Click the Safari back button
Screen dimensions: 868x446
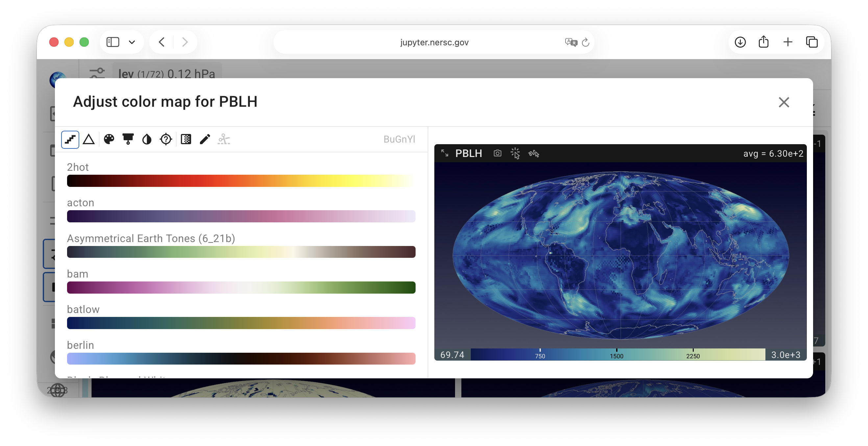click(162, 42)
